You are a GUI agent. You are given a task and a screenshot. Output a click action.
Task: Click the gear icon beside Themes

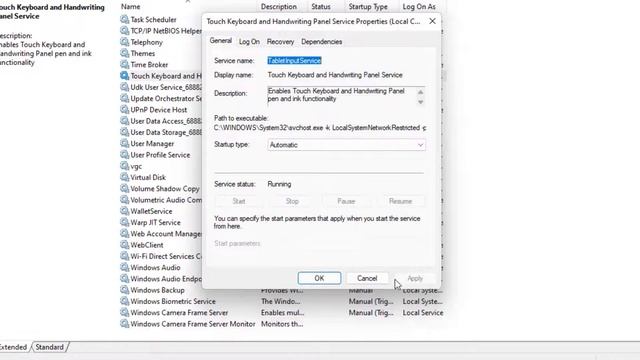click(124, 53)
